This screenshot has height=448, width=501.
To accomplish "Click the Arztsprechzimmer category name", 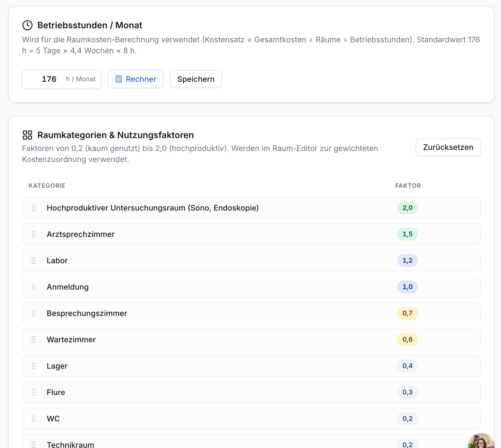I will click(x=80, y=234).
